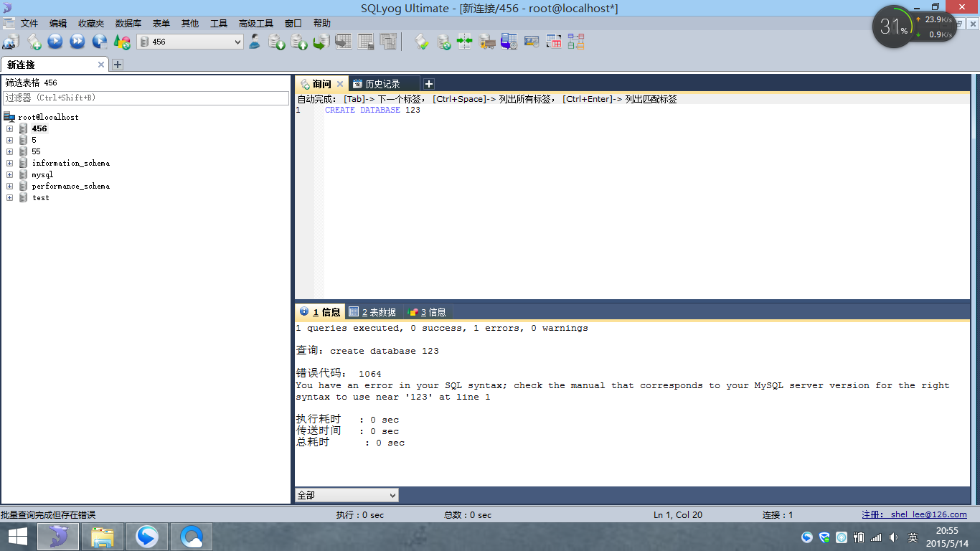Expand the test database node
This screenshot has height=551, width=980.
pos(10,197)
